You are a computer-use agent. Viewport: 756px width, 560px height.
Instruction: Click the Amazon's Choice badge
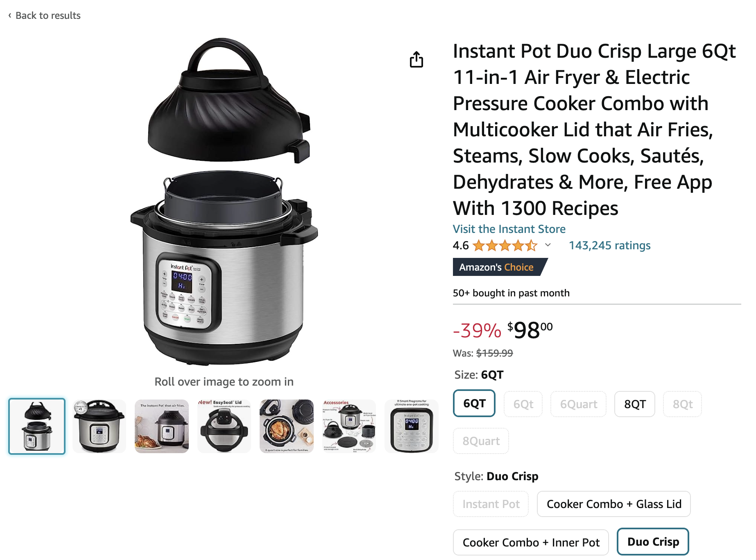click(x=500, y=267)
